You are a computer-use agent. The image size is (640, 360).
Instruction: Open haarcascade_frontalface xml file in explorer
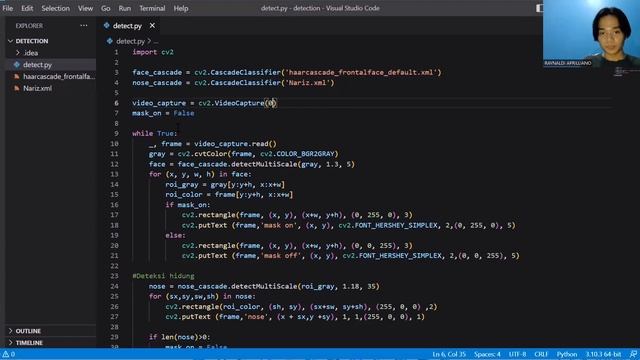59,76
